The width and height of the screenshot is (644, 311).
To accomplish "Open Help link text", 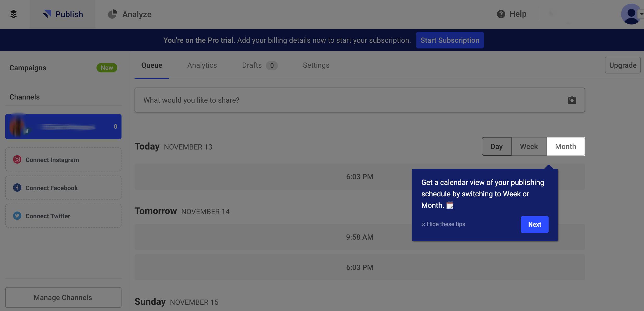I will coord(518,14).
